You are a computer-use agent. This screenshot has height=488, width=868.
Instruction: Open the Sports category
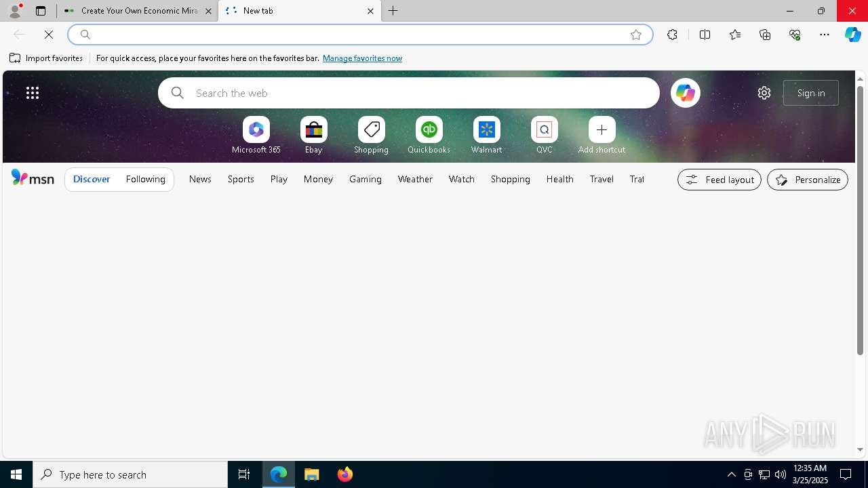pyautogui.click(x=241, y=179)
